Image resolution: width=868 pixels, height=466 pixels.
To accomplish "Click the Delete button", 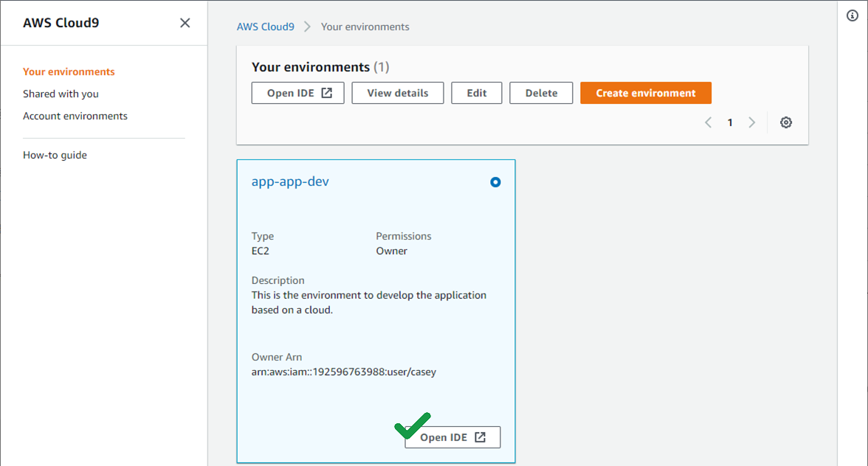I will point(541,93).
